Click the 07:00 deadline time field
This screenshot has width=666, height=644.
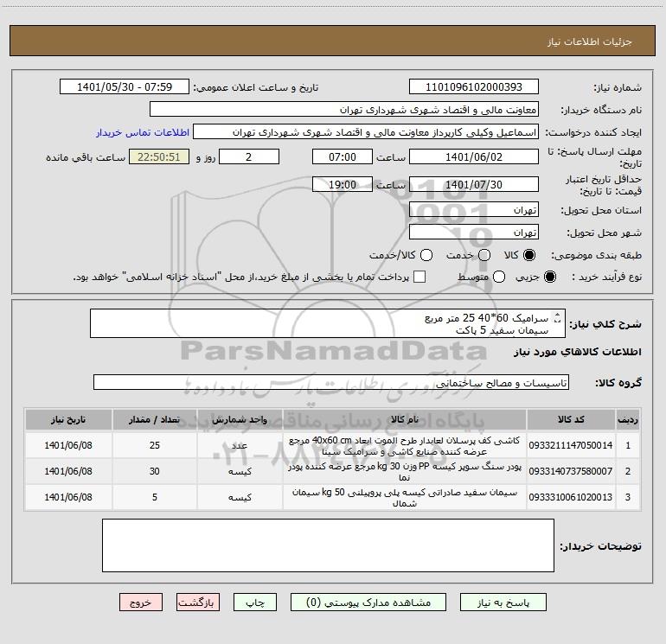(343, 156)
